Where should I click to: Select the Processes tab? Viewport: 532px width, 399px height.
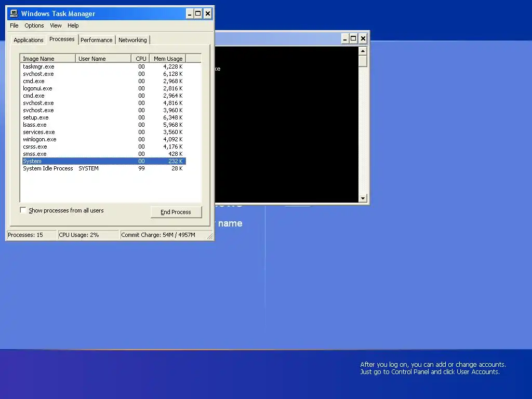[62, 39]
